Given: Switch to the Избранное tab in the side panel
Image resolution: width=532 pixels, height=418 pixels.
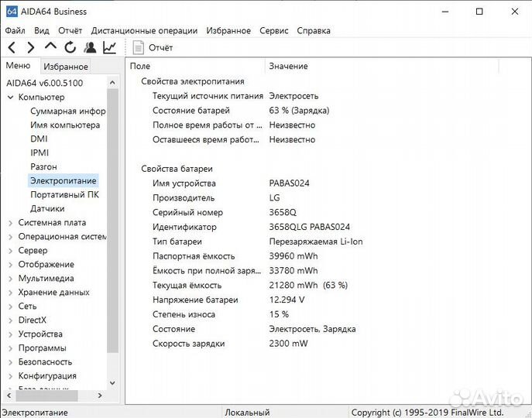Looking at the screenshot, I should [66, 67].
